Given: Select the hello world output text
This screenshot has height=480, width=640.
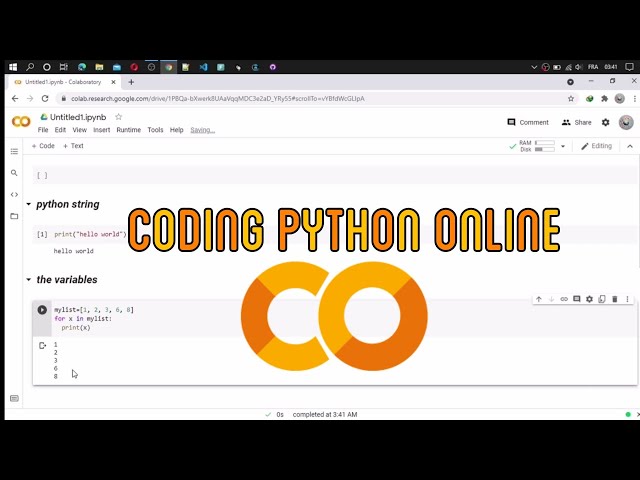Looking at the screenshot, I should [73, 251].
